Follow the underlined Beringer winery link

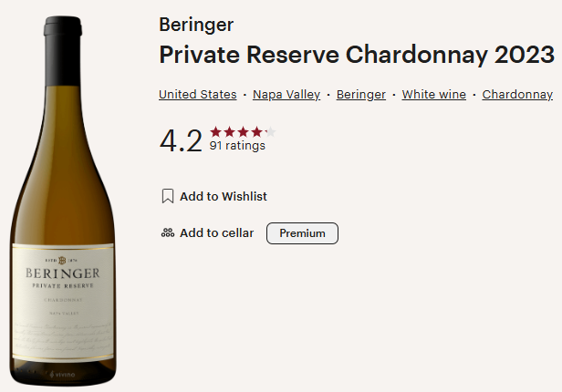[360, 95]
